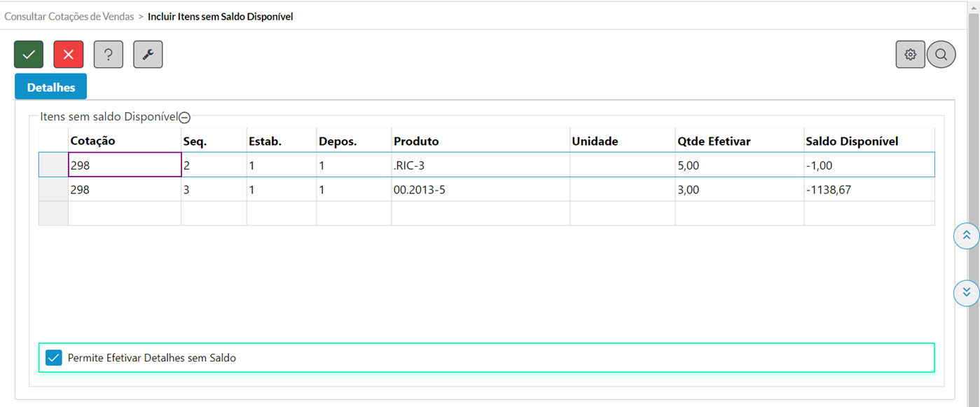
Task: Open the wrench tools button
Action: [148, 55]
